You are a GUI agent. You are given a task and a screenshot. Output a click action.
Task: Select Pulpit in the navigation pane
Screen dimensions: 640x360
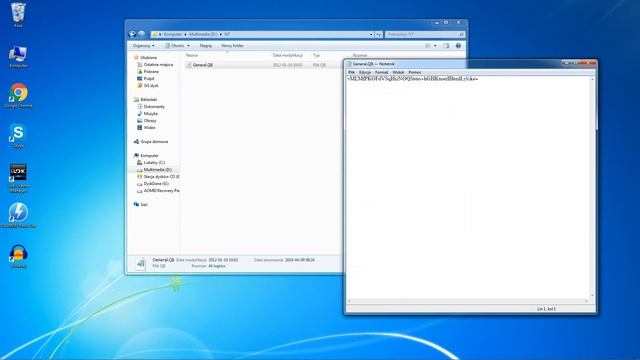(149, 78)
